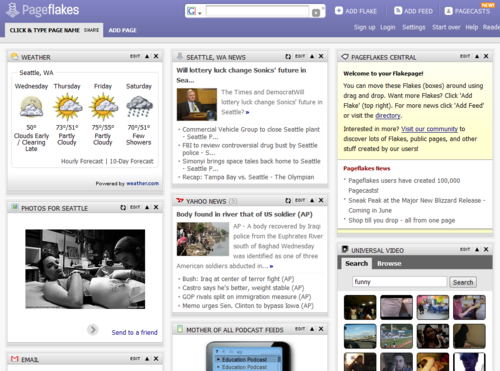Switch to the Browse tab in Universal Video
Viewport: 500px width, 371px height.
click(389, 263)
